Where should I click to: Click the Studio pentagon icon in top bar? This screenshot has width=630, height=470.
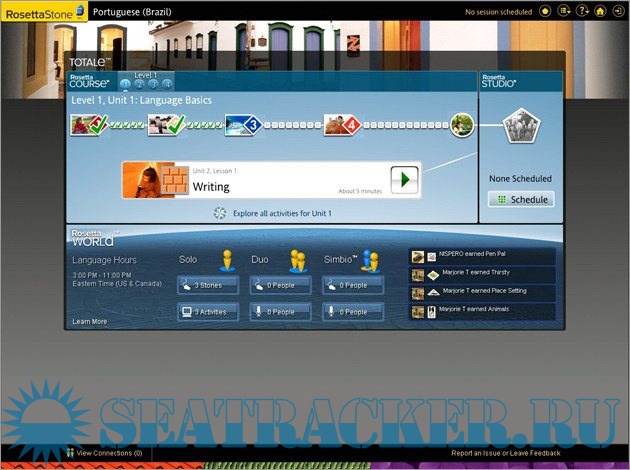pos(545,11)
